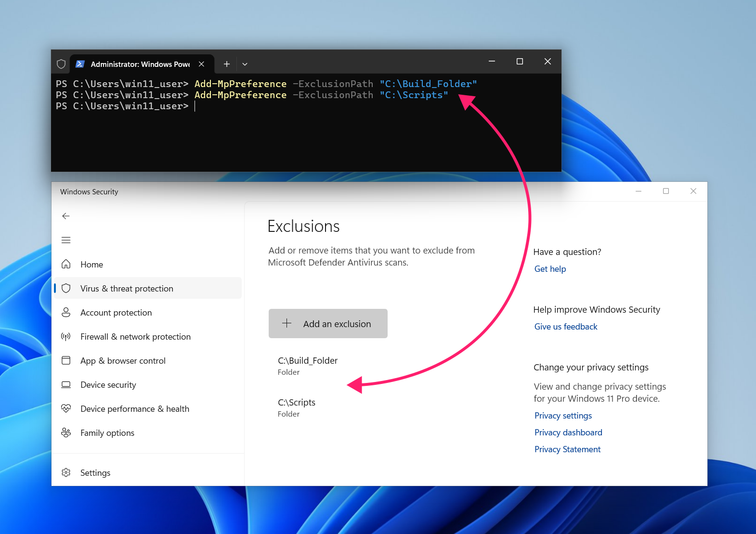Open the hamburger navigation menu

pyautogui.click(x=66, y=240)
